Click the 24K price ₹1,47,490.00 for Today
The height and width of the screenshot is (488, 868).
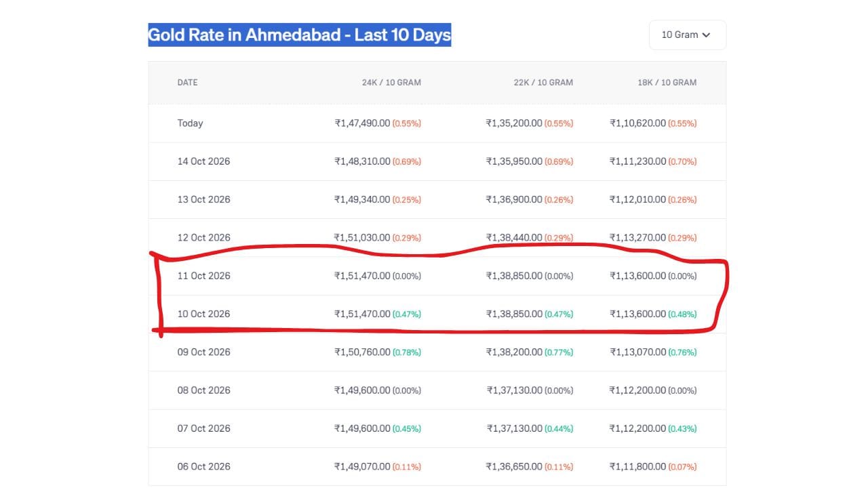[x=362, y=123]
